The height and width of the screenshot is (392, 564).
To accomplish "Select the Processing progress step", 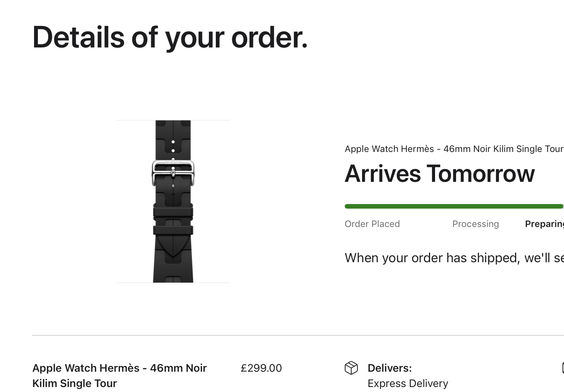I will (475, 224).
